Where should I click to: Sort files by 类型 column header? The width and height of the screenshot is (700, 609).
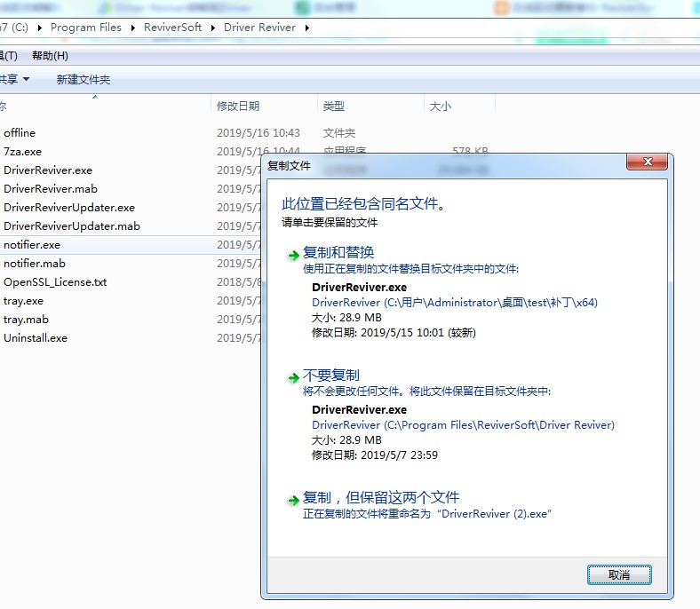pos(334,107)
